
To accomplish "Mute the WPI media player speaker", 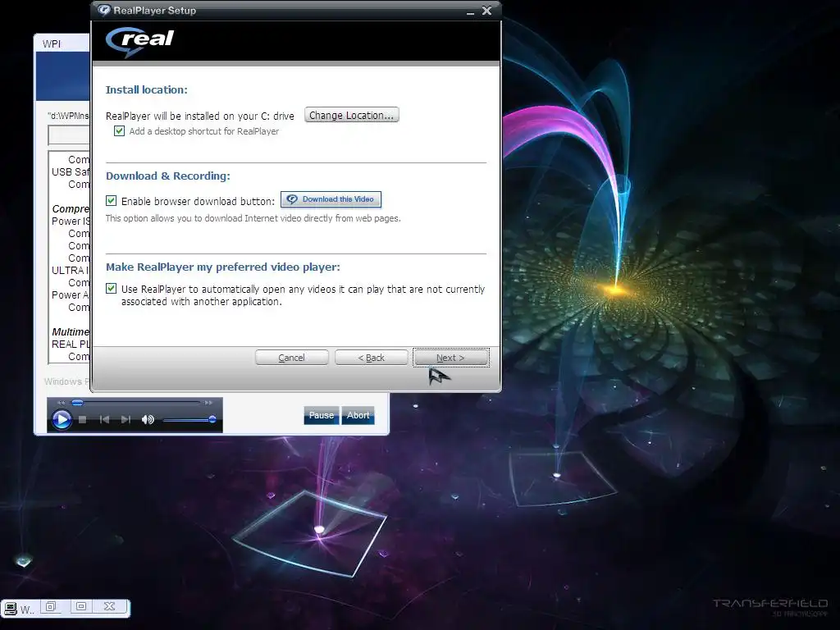I will (148, 419).
